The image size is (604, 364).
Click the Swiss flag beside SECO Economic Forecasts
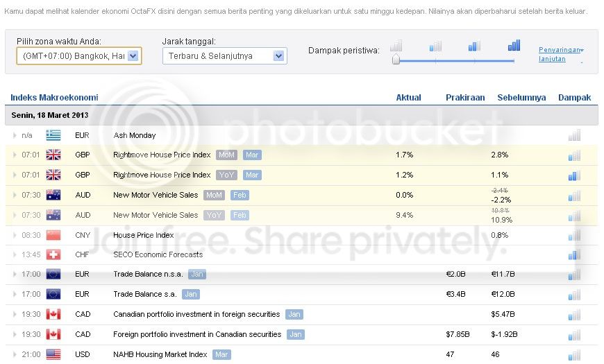point(53,254)
